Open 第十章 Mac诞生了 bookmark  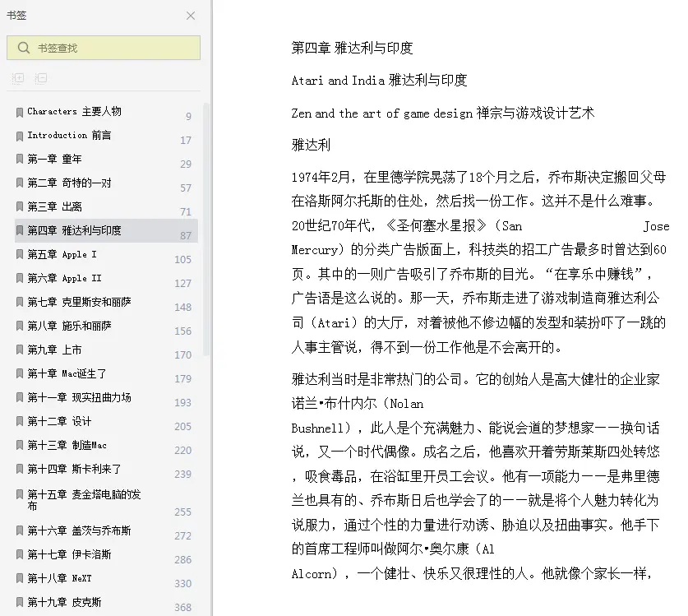67,373
